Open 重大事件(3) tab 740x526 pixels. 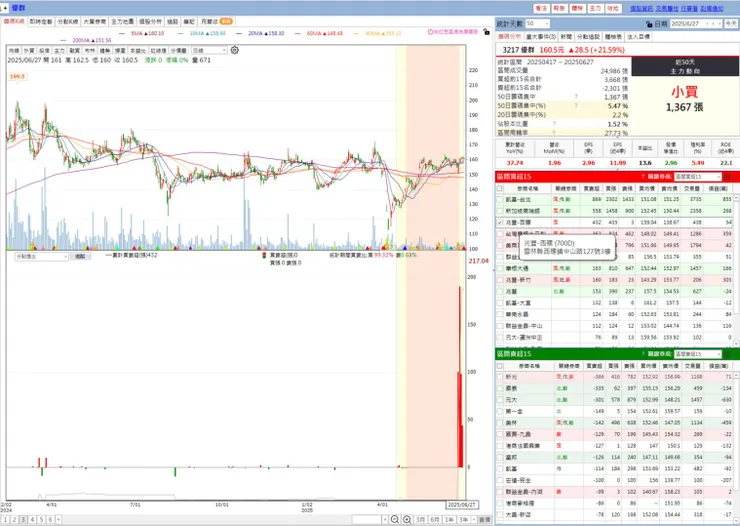[x=541, y=36]
